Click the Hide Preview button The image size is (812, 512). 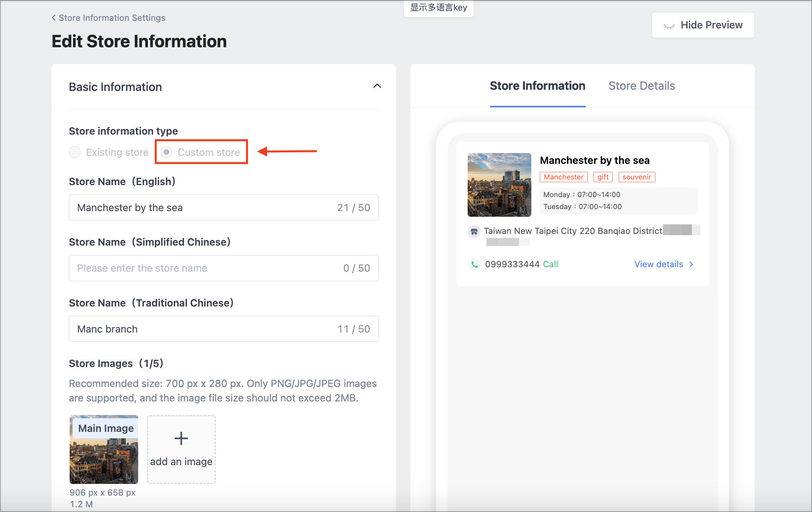click(x=703, y=25)
